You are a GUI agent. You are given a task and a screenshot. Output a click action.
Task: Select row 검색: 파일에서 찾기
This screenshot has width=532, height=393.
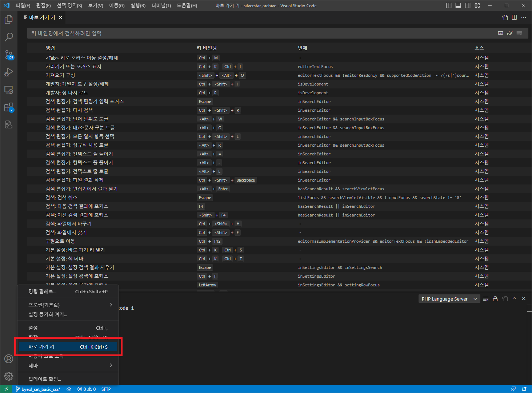[x=278, y=233]
